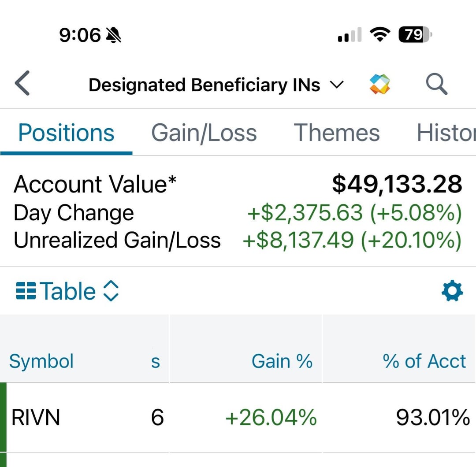Tap the muted bell status icon
This screenshot has height=467, width=476.
[114, 35]
